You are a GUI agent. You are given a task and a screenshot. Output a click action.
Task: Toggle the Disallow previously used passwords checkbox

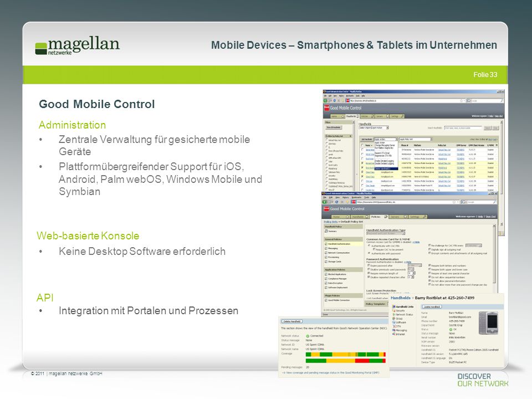369,269
